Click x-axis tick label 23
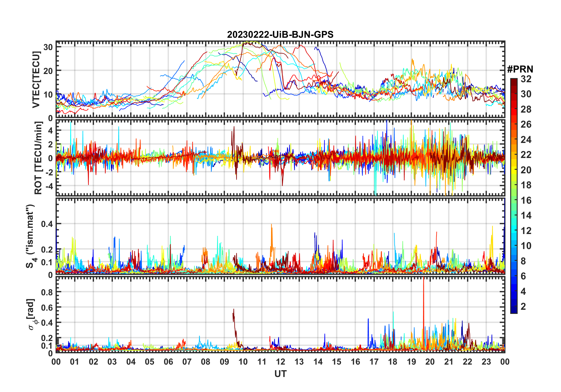The height and width of the screenshot is (392, 561). pos(486,362)
